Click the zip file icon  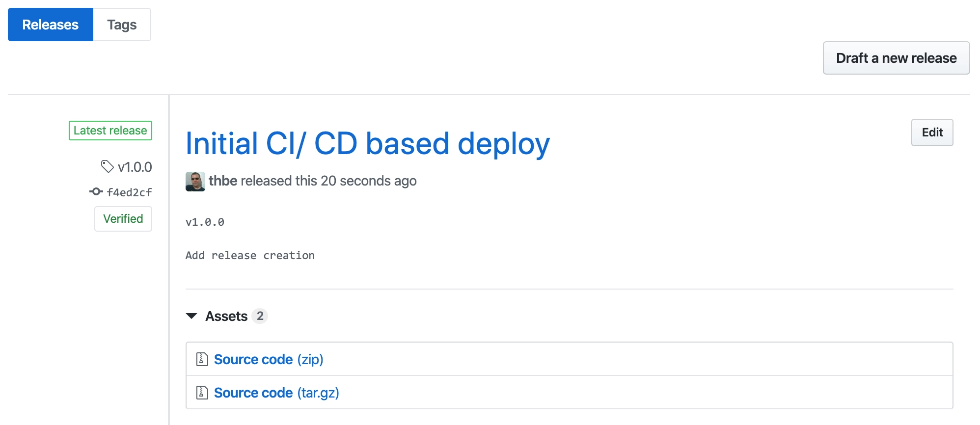202,359
